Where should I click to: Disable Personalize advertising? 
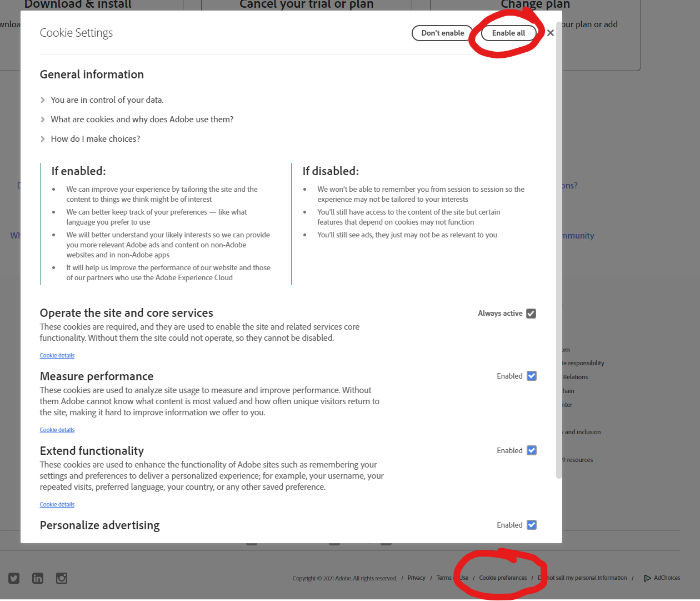click(531, 525)
